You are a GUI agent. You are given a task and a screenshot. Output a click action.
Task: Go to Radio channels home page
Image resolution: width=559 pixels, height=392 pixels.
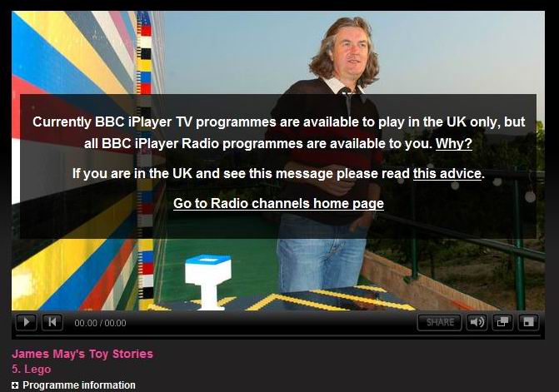(x=278, y=203)
